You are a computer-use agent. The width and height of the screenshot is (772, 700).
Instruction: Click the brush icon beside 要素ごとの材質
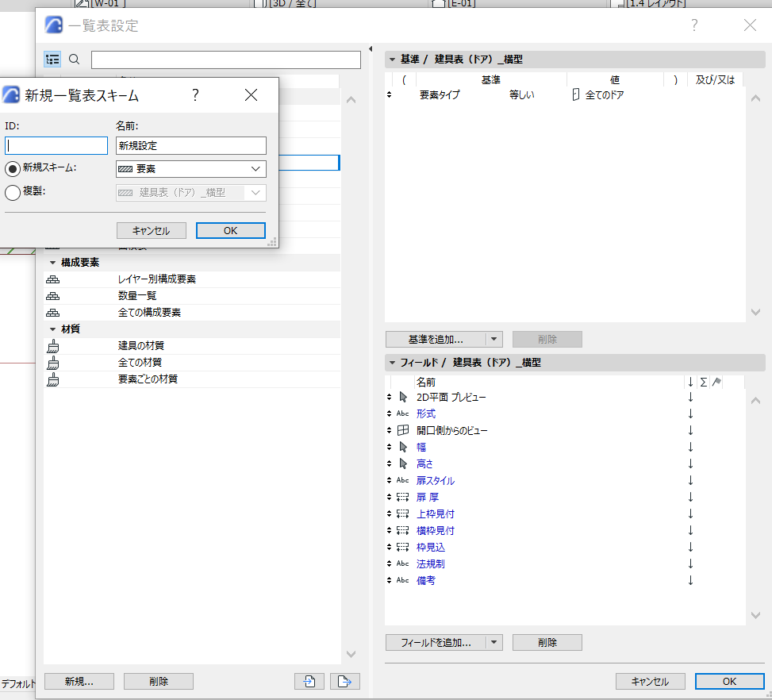(52, 380)
